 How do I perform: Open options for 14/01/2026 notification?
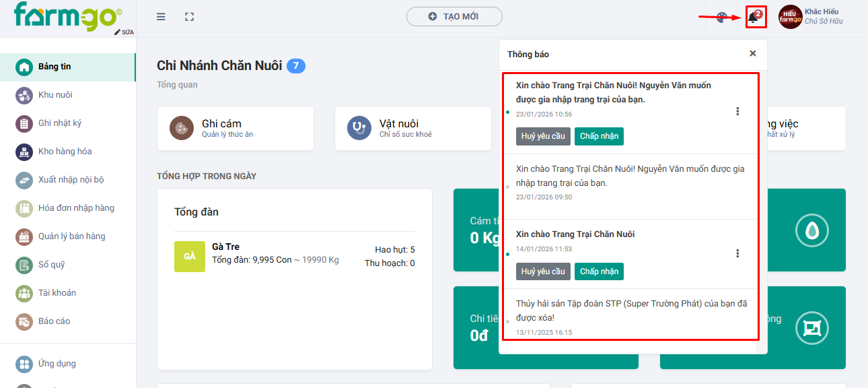[737, 253]
